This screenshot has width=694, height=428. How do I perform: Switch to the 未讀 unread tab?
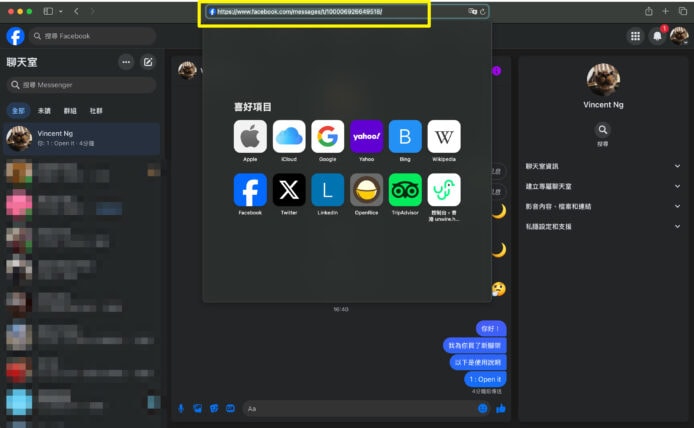click(x=44, y=111)
